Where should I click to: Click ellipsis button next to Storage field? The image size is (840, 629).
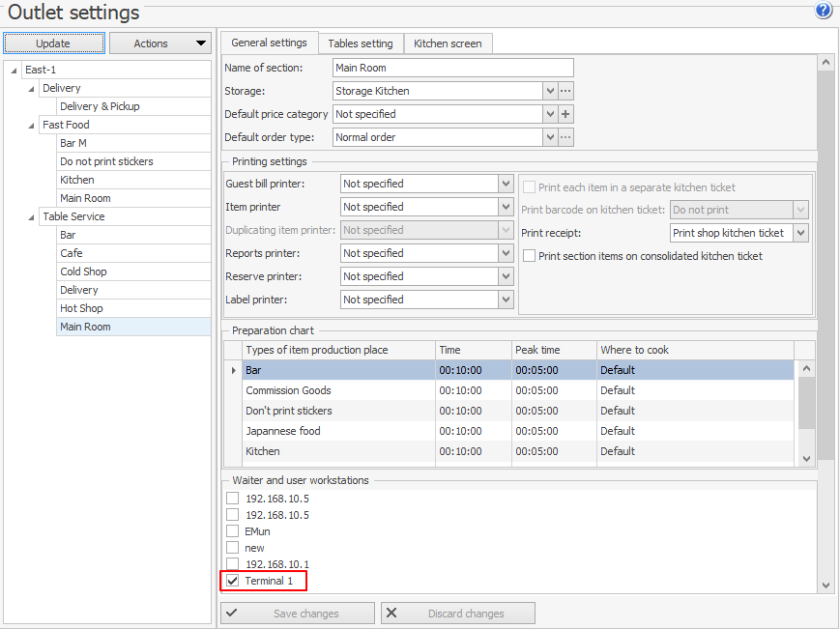tap(566, 91)
